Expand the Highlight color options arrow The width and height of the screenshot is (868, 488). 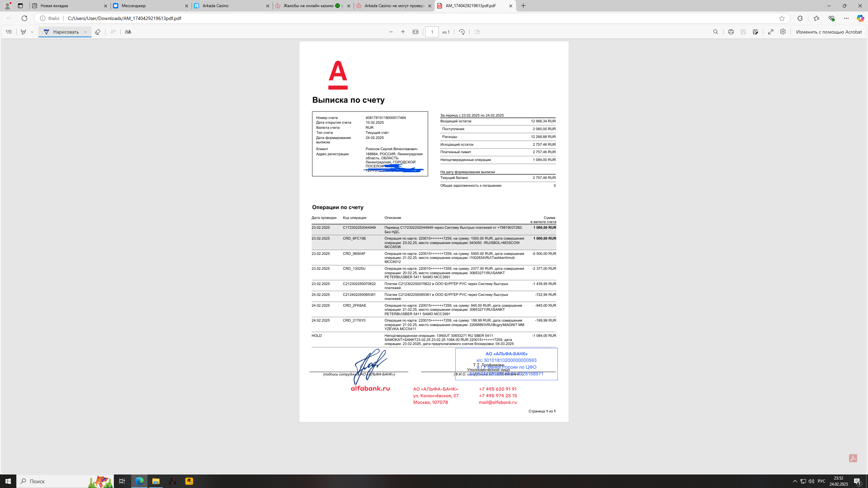click(x=32, y=32)
